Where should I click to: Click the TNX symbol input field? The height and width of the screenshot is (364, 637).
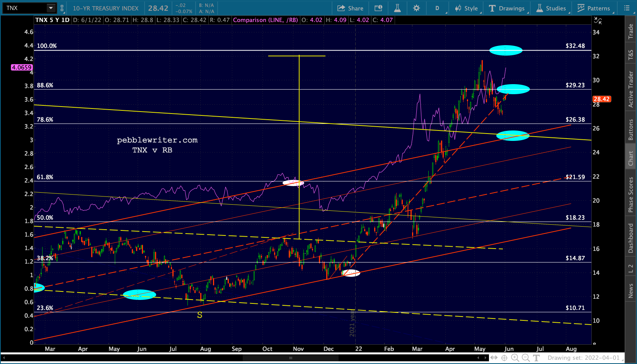tap(25, 8)
